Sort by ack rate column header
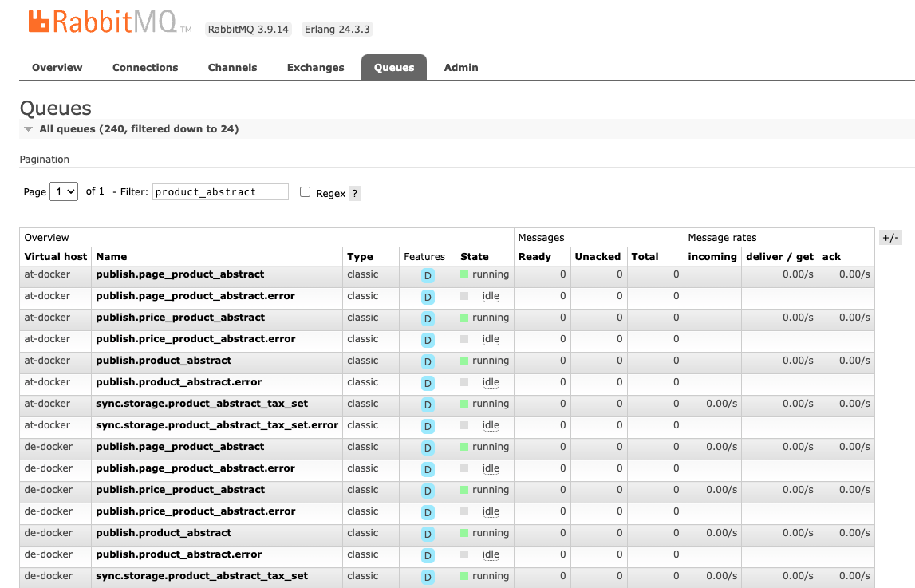Viewport: 915px width, 588px height. tap(831, 257)
